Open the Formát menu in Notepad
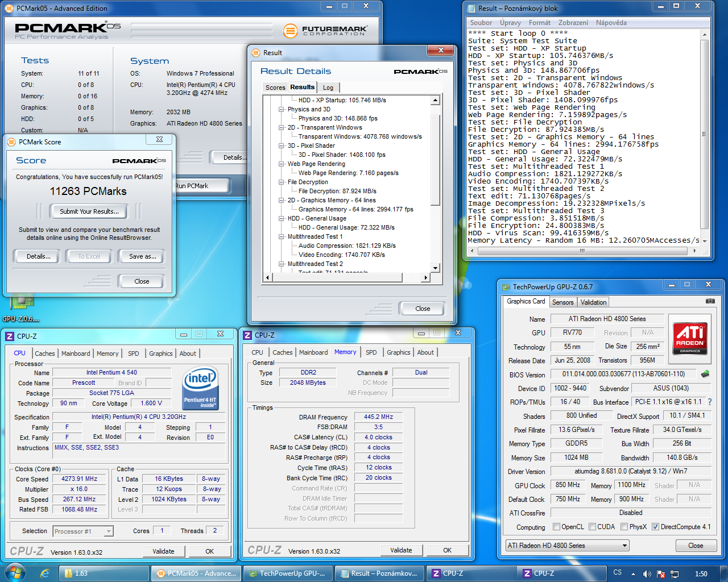Viewport: 728px width, 582px height. [540, 23]
